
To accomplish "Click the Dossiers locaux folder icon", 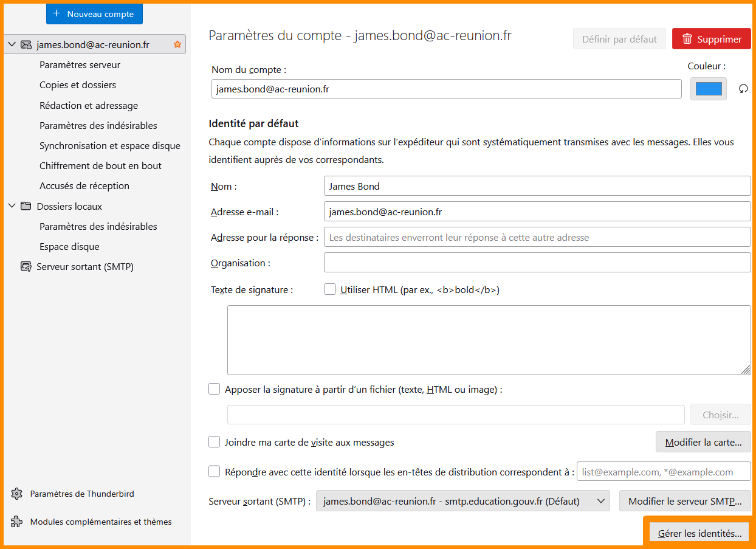I will [26, 206].
